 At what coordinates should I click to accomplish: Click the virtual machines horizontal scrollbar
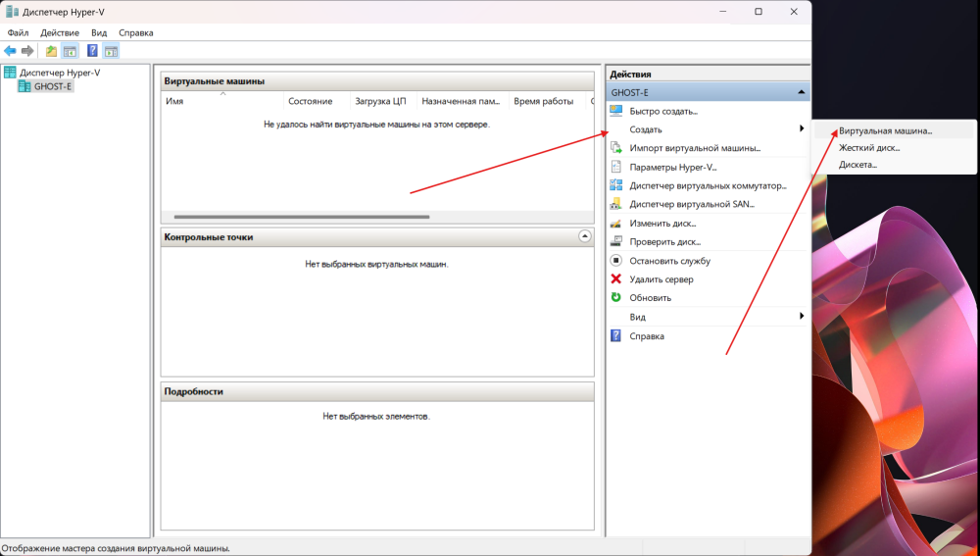click(x=302, y=217)
